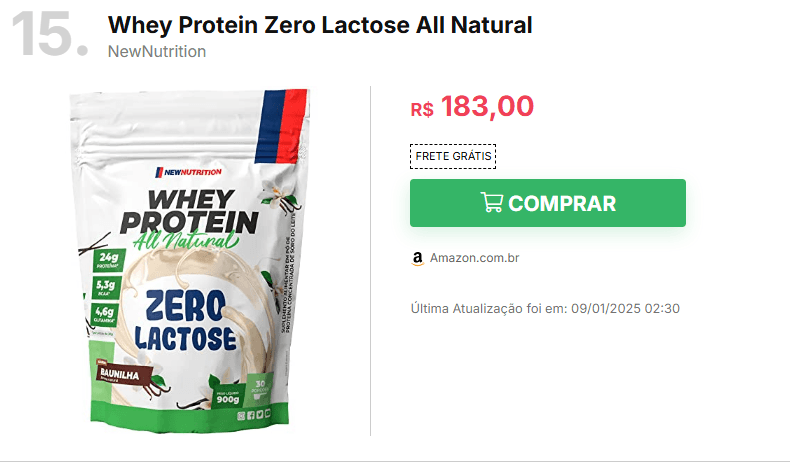This screenshot has height=465, width=791.
Task: Click the 900g weight label on bag
Action: coord(228,398)
